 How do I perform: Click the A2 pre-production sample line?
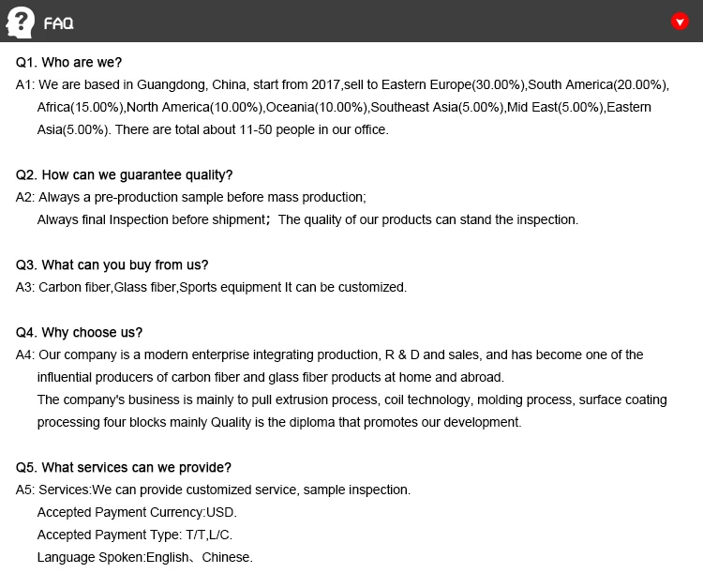click(191, 198)
